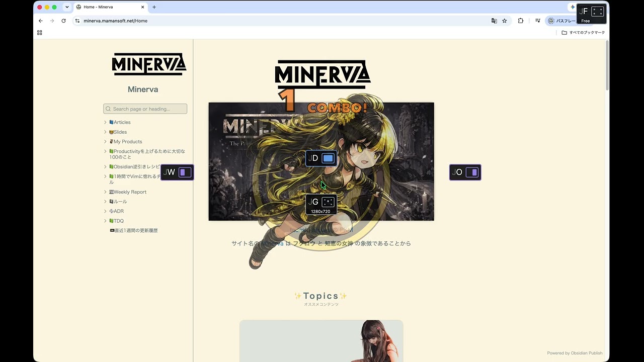Open Slides in the sidebar
This screenshot has width=644, height=362.
coord(118,132)
